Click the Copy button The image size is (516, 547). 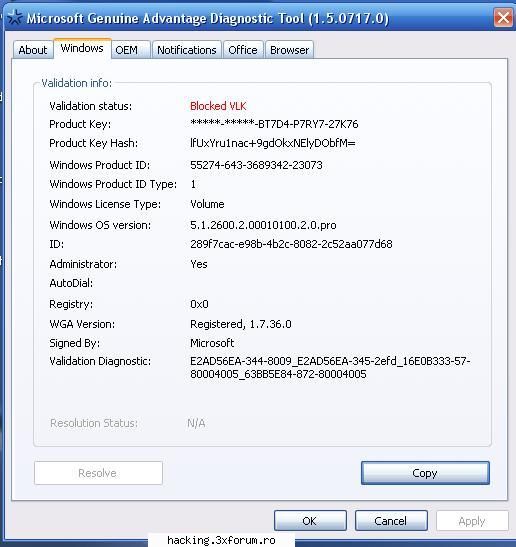(x=425, y=473)
